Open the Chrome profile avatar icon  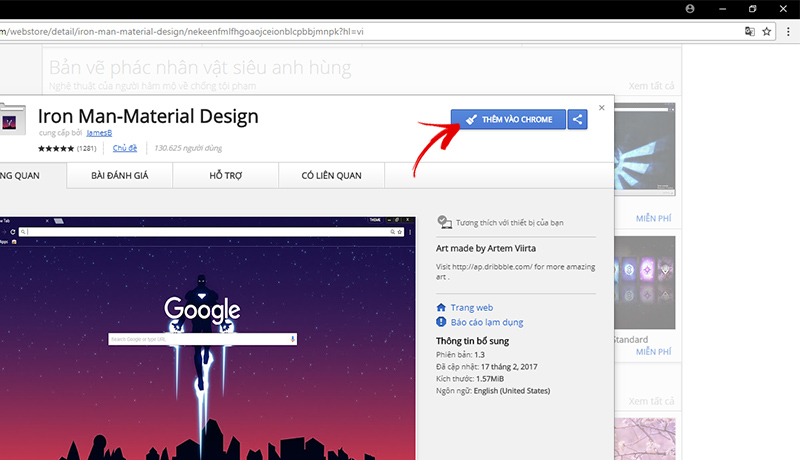[690, 9]
